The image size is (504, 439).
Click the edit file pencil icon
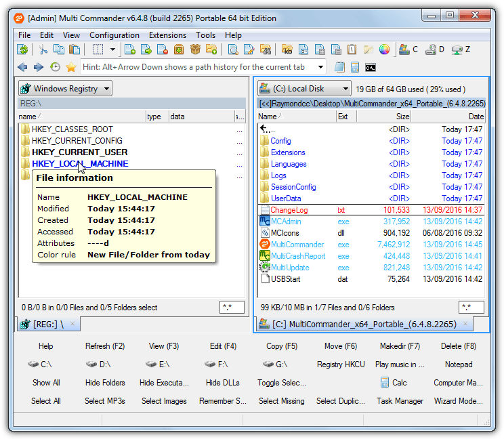(249, 50)
